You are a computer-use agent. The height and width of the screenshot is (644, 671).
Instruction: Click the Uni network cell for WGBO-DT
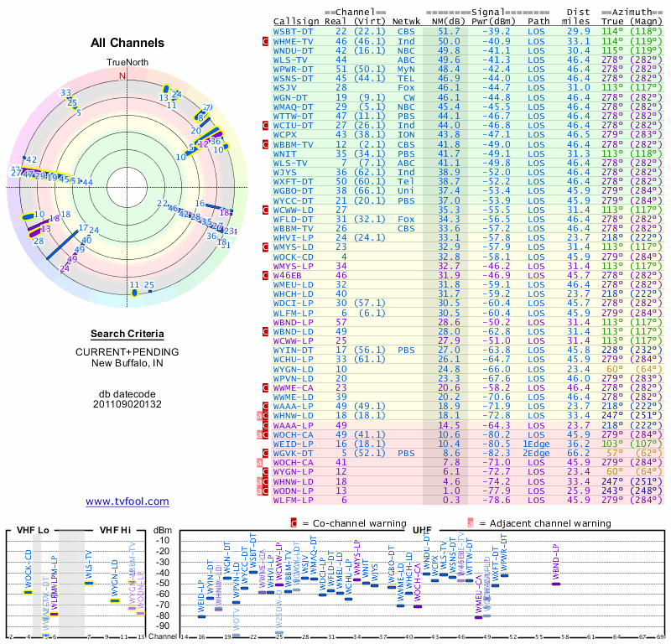[406, 191]
